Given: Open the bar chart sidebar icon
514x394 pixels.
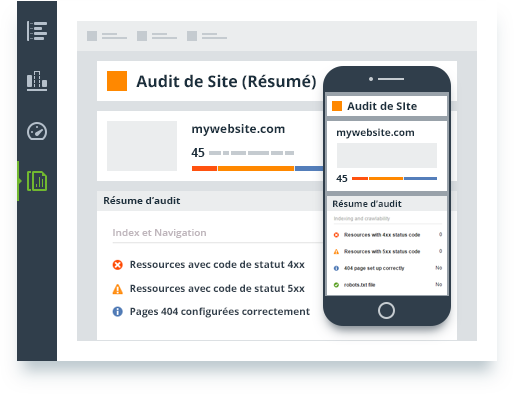Looking at the screenshot, I should click(37, 81).
